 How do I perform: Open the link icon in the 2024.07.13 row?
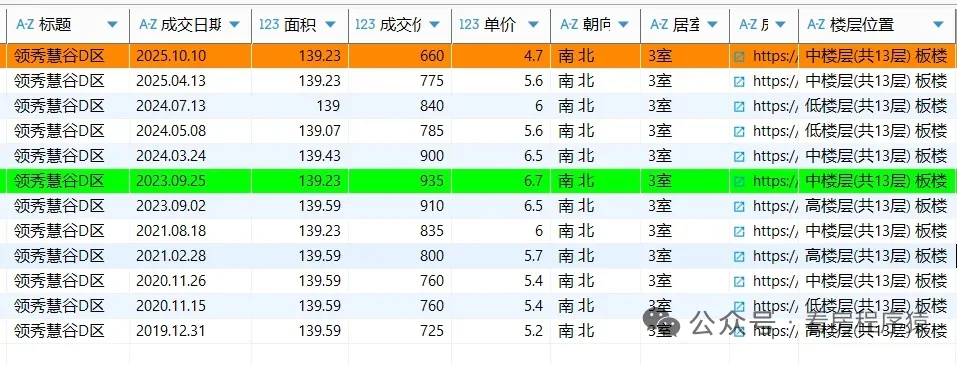(x=739, y=106)
